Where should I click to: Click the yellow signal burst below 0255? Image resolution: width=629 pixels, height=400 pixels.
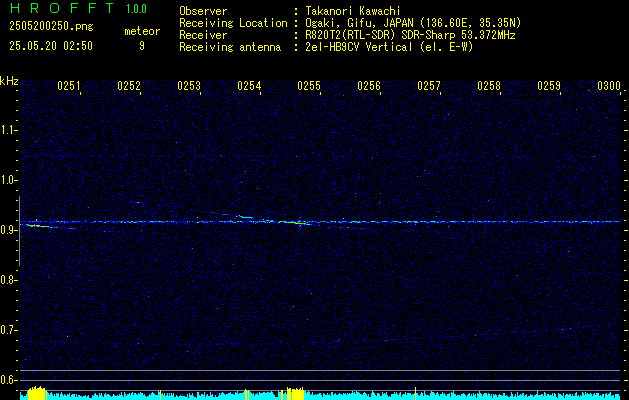[x=295, y=393]
